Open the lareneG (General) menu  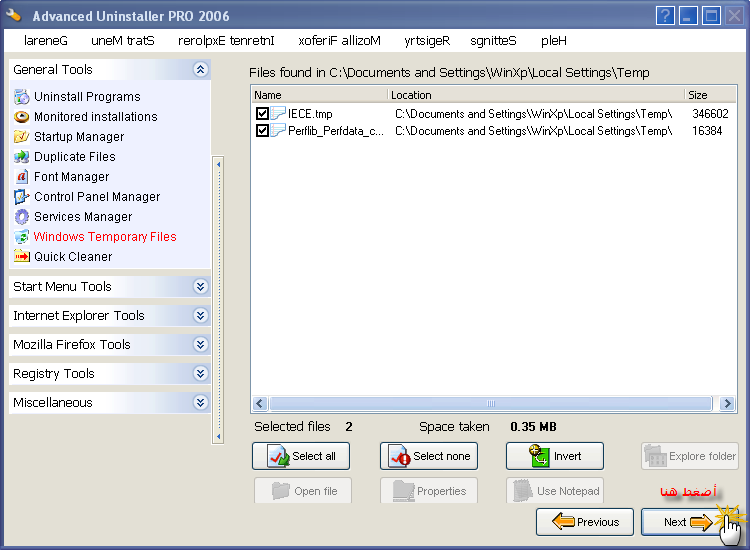[x=45, y=41]
